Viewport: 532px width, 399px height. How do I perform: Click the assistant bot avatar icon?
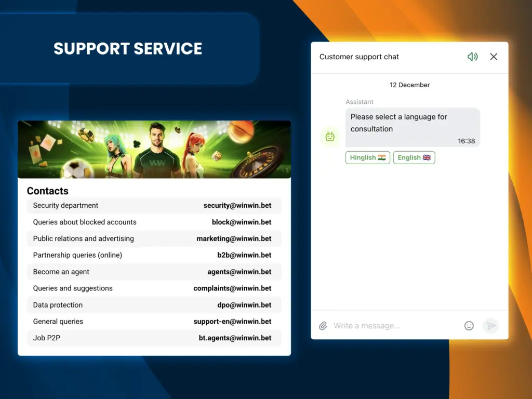tap(330, 137)
